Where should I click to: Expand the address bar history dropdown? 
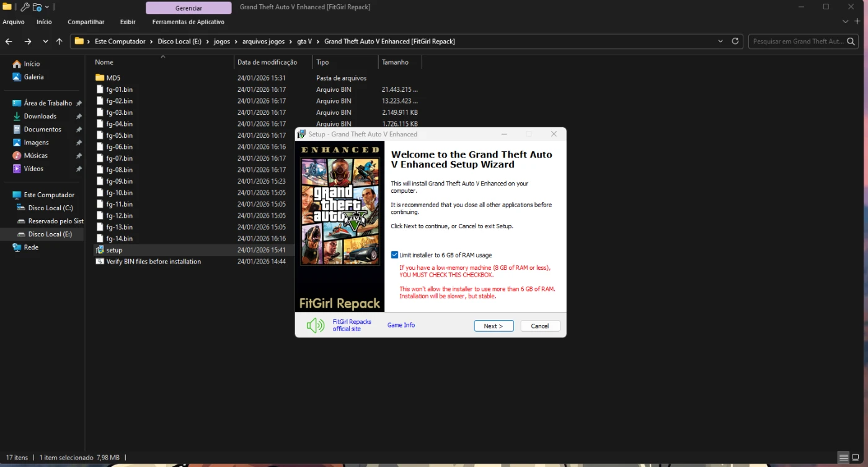(720, 42)
